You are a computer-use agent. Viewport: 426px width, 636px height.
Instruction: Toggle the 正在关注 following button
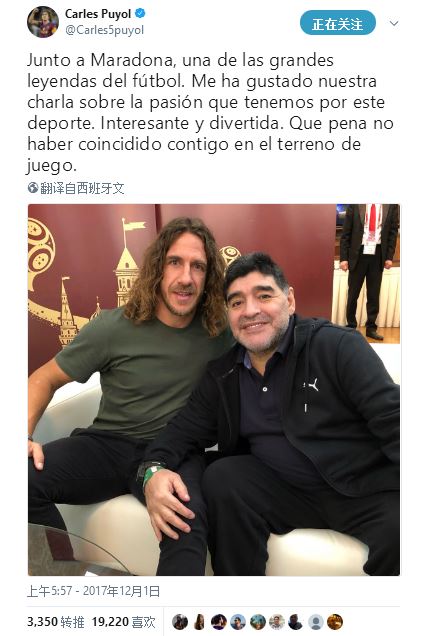[x=338, y=23]
